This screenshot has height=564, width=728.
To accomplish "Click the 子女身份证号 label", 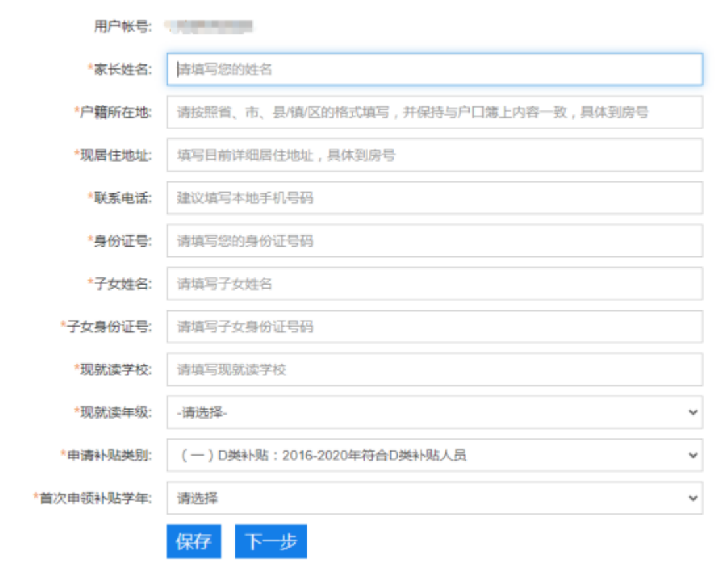I will click(106, 327).
